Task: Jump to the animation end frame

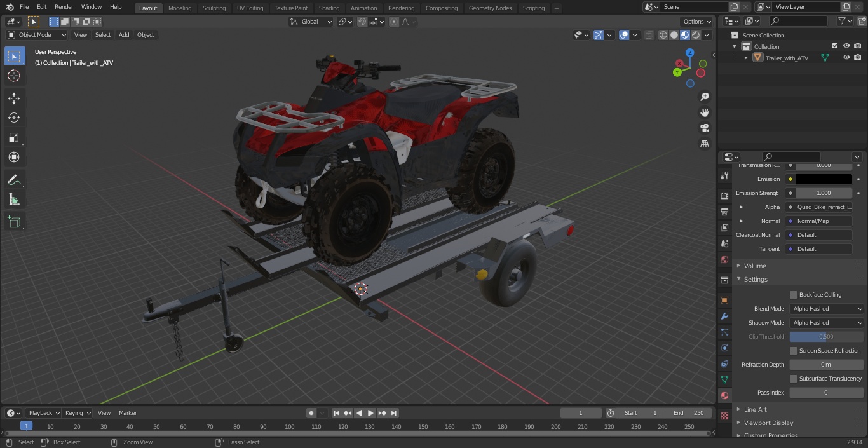Action: (394, 413)
